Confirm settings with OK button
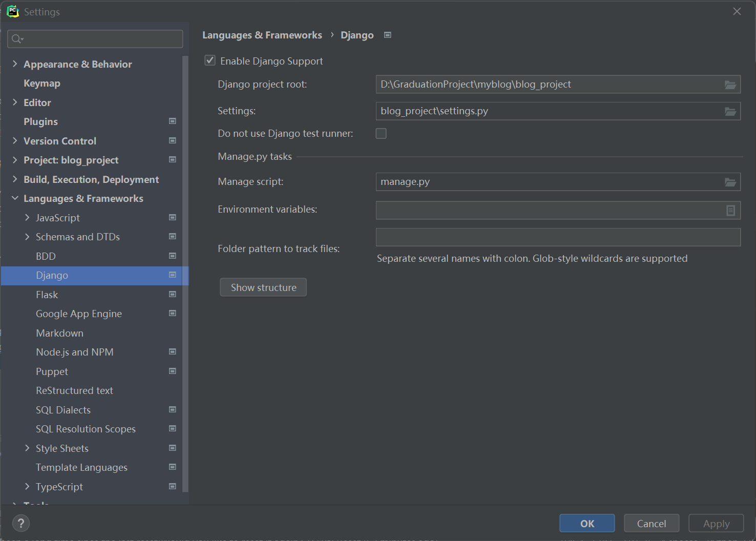The height and width of the screenshot is (541, 756). point(587,523)
